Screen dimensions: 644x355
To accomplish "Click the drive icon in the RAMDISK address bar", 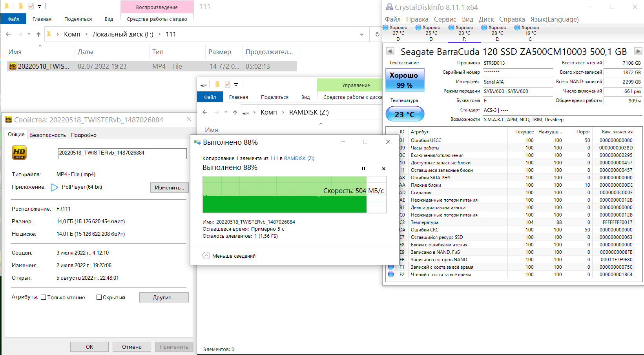I will pos(246,113).
